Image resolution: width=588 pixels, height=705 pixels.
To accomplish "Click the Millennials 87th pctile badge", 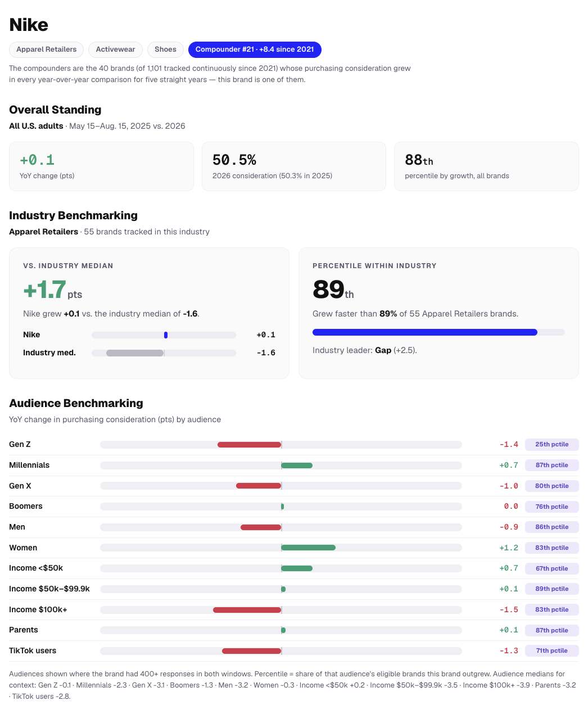I will tap(552, 466).
